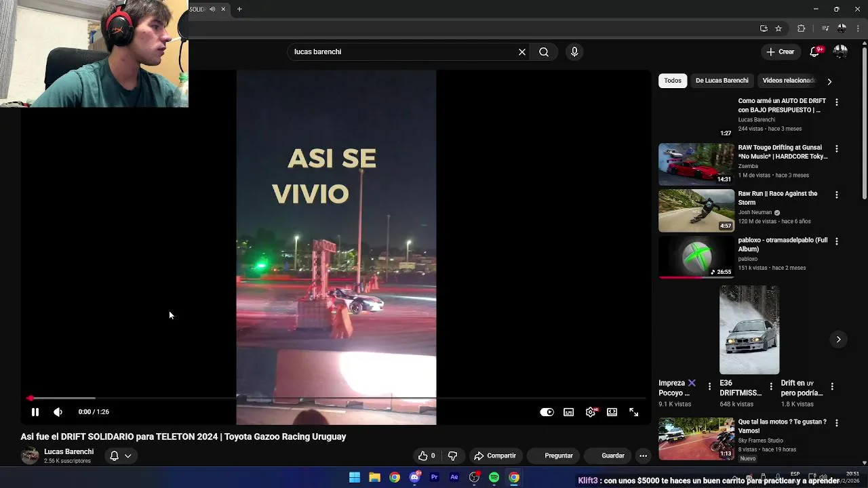Open RAW Touge Drifting thumbnail

(x=696, y=164)
